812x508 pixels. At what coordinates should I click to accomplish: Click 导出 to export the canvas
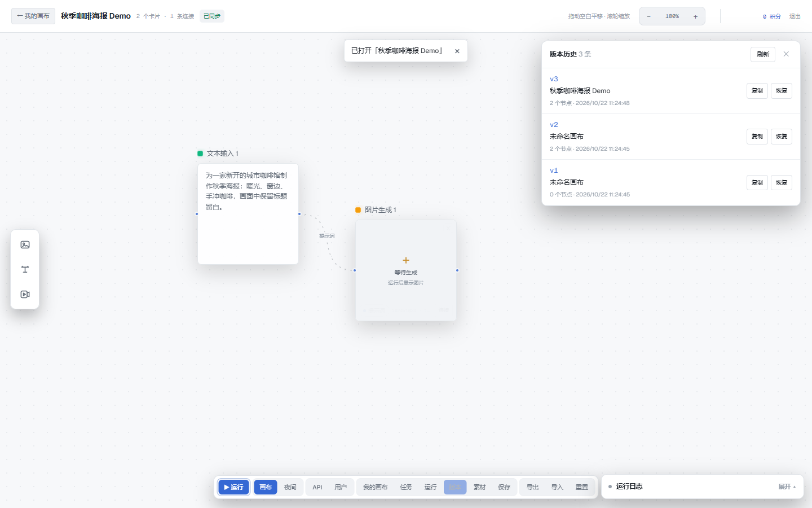[x=532, y=487]
